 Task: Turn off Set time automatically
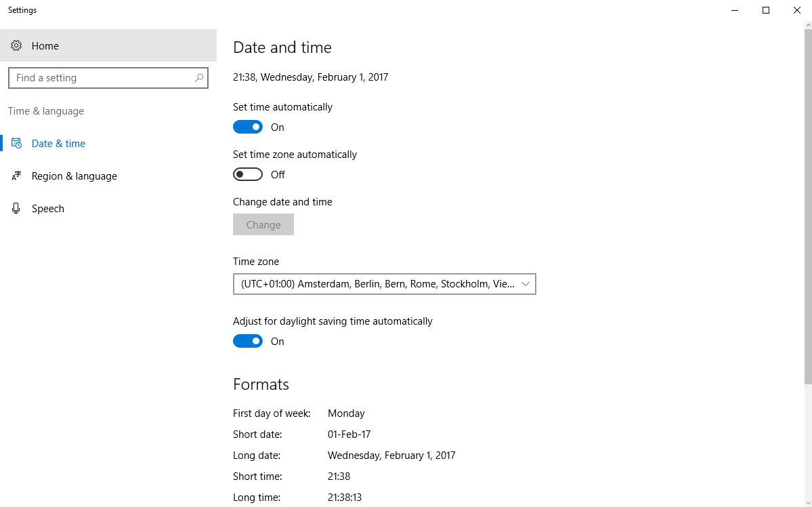(x=248, y=127)
